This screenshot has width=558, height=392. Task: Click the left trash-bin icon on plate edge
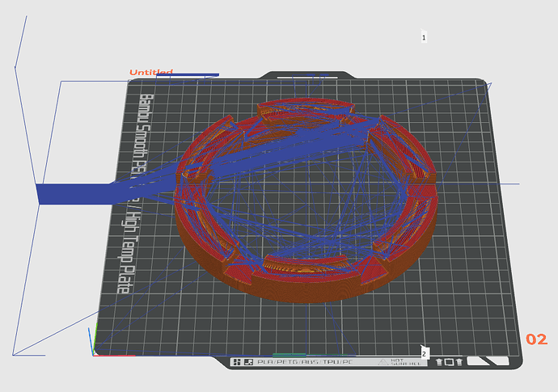(x=439, y=362)
